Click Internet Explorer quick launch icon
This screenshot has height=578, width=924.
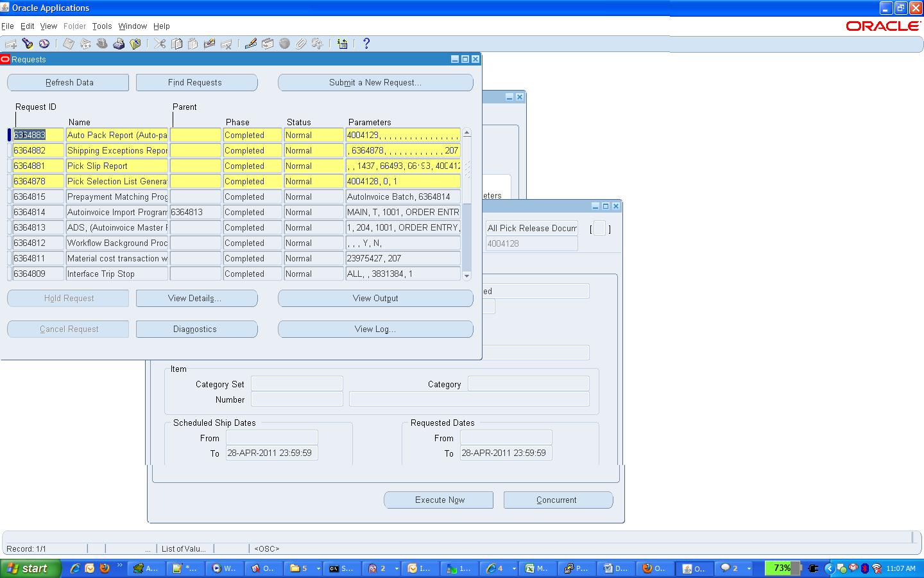click(x=75, y=568)
